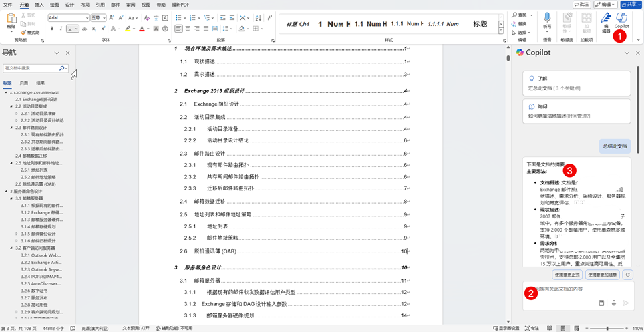Toggle show/hide paragraph marks
This screenshot has width=644, height=332.
click(x=269, y=18)
